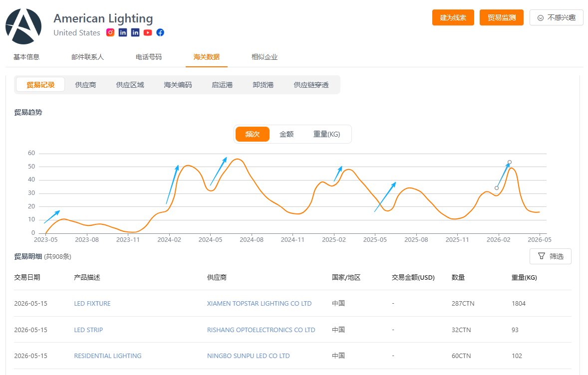Image resolution: width=588 pixels, height=375 pixels.
Task: Open supplier NINGBO SUNPU LED CO LTD
Action: coord(248,356)
